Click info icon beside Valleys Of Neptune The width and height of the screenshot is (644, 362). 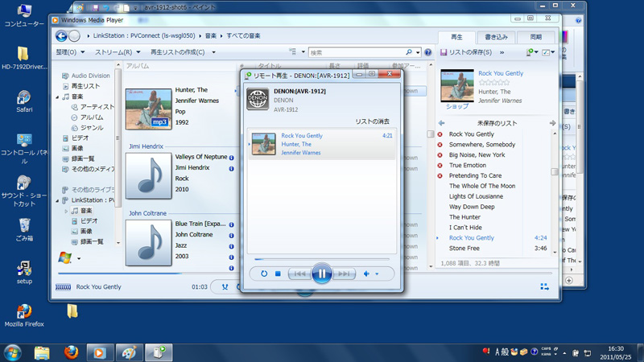(232, 158)
